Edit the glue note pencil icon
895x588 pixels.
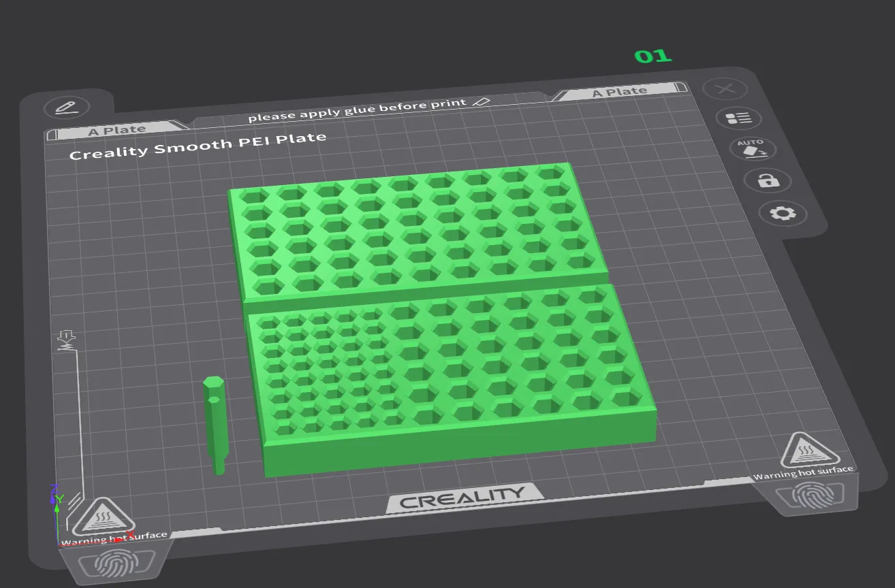pyautogui.click(x=481, y=101)
